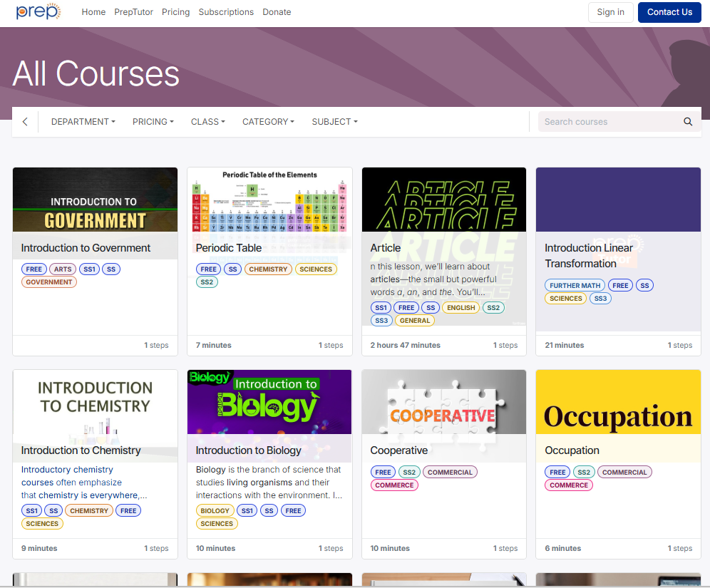
Task: Click the Introductory chemistry description text
Action: 84,483
